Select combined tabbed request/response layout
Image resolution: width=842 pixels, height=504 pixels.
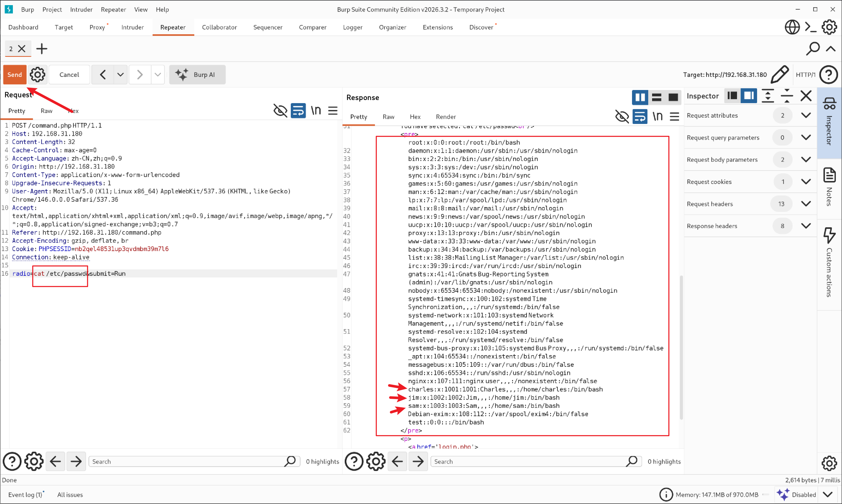(x=673, y=97)
